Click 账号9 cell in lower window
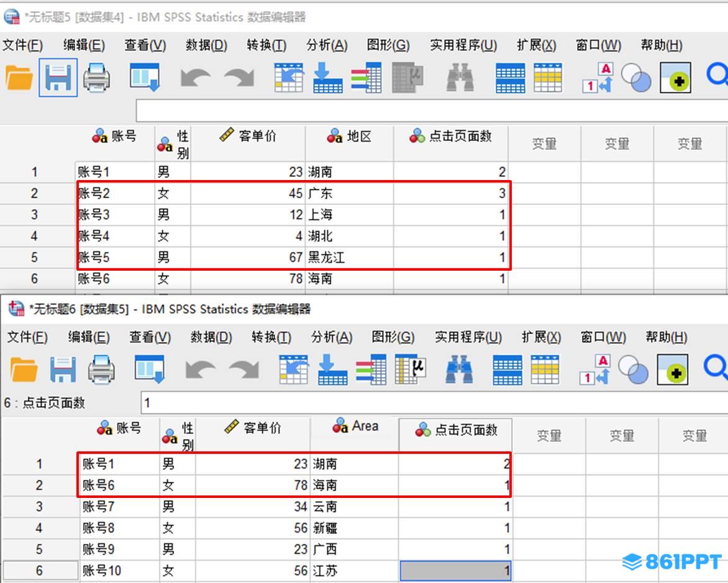728x583 pixels. tap(120, 549)
